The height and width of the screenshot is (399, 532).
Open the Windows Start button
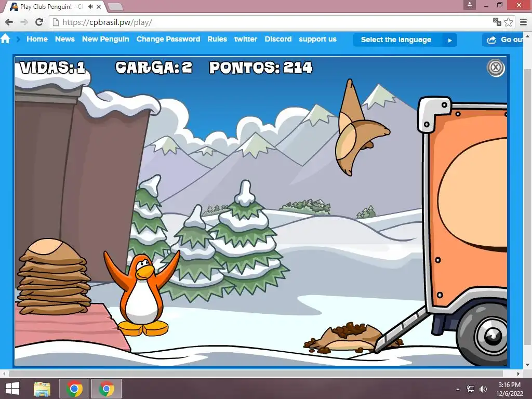tap(12, 389)
